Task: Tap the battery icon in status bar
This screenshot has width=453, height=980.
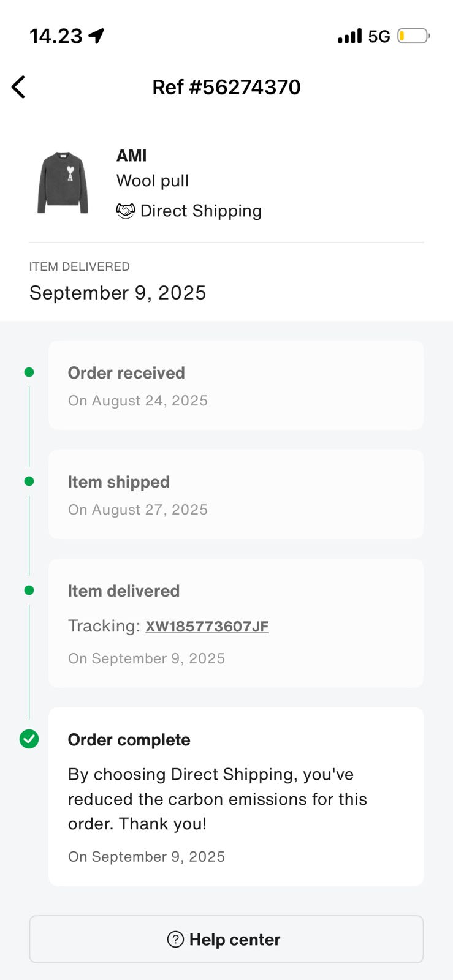Action: 413,36
